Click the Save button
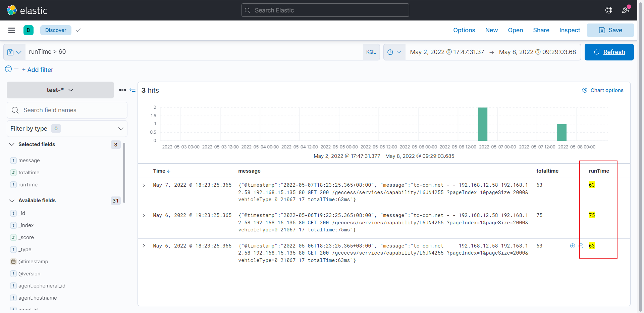 [x=610, y=30]
